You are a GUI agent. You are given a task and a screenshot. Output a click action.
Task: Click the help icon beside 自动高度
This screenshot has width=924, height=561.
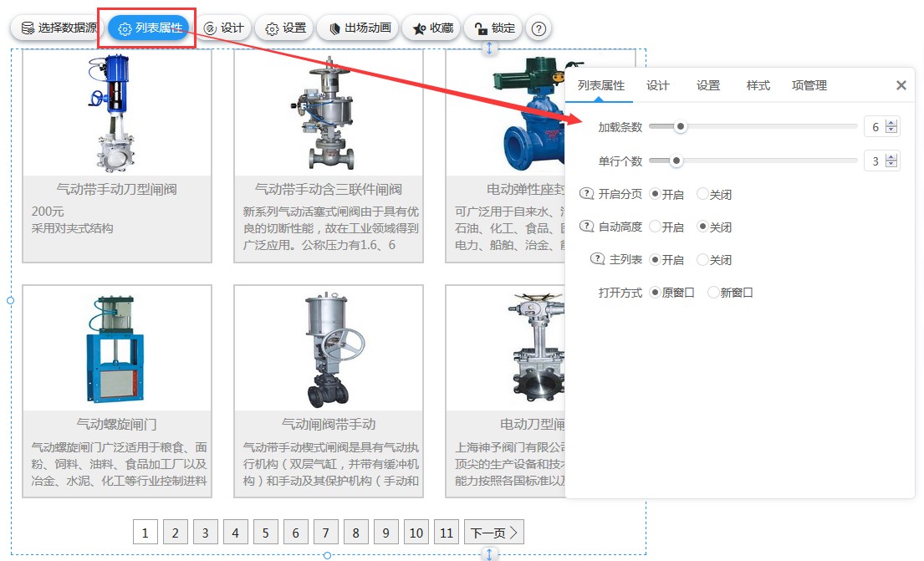coord(586,227)
